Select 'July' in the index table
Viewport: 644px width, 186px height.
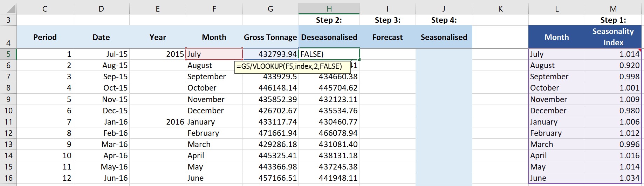(x=557, y=54)
